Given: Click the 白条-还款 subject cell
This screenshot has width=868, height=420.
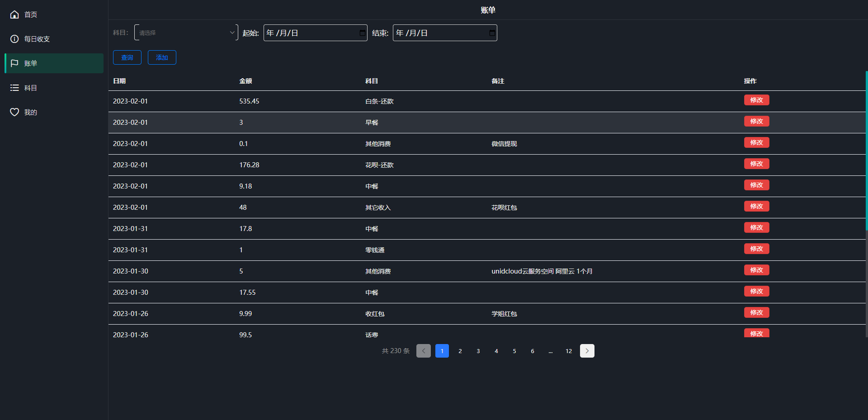Looking at the screenshot, I should point(379,101).
